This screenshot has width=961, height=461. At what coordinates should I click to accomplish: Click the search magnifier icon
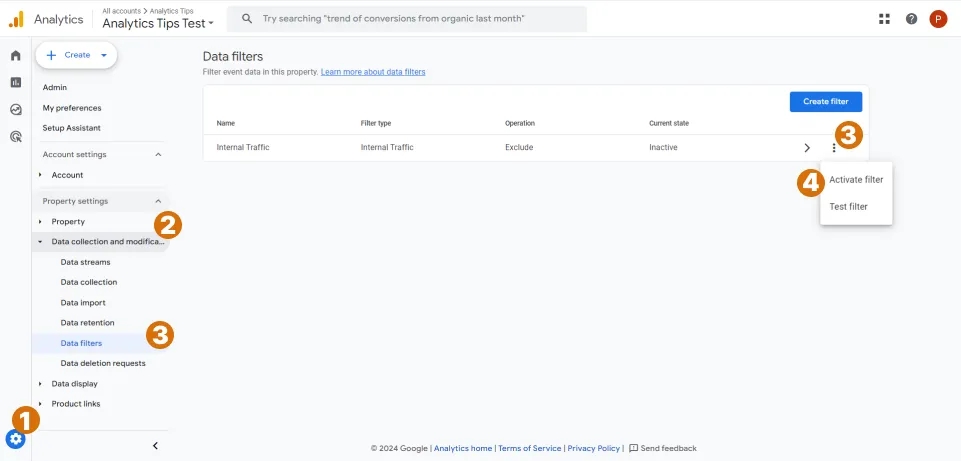[x=247, y=19]
